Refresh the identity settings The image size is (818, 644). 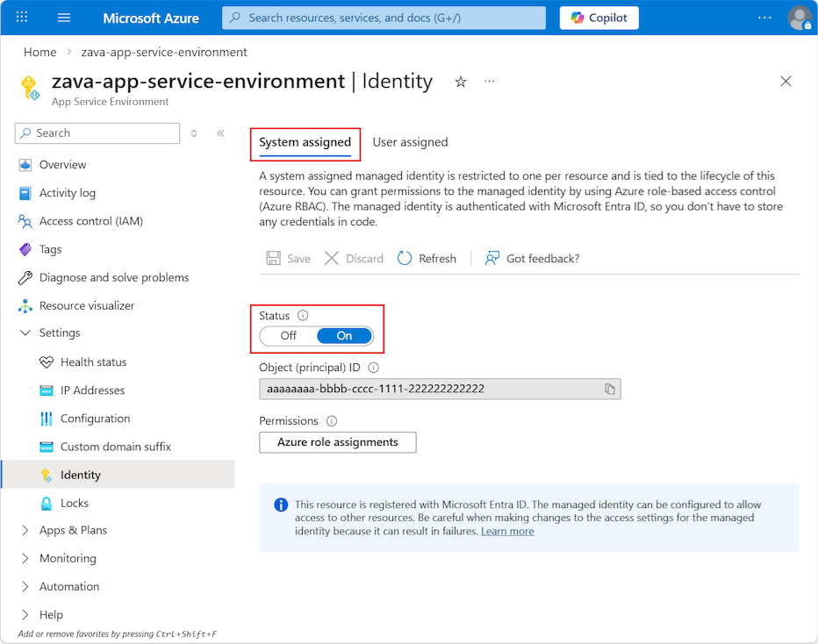[427, 258]
